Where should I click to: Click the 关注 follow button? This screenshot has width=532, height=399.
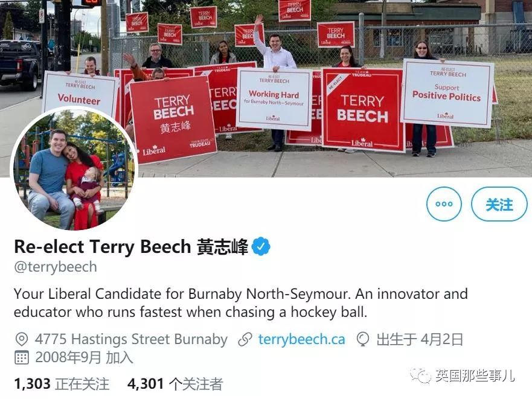[499, 204]
